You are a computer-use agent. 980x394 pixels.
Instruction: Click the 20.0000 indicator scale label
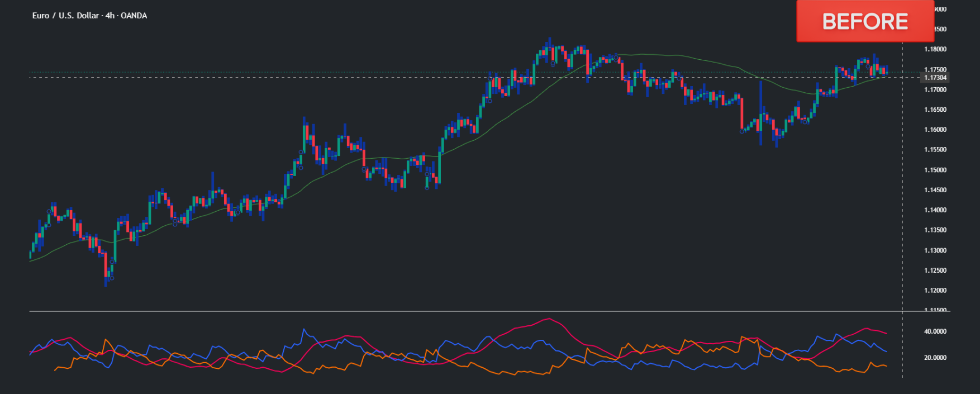pos(935,358)
